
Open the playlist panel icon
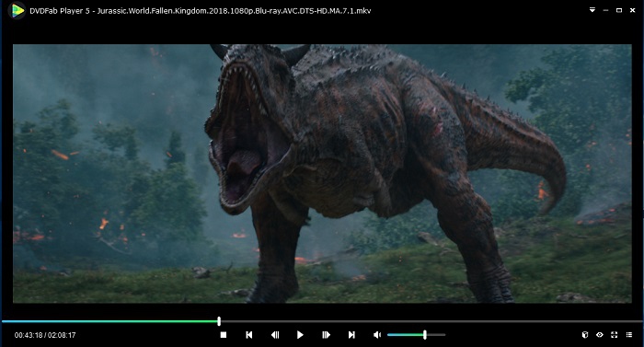click(x=629, y=335)
